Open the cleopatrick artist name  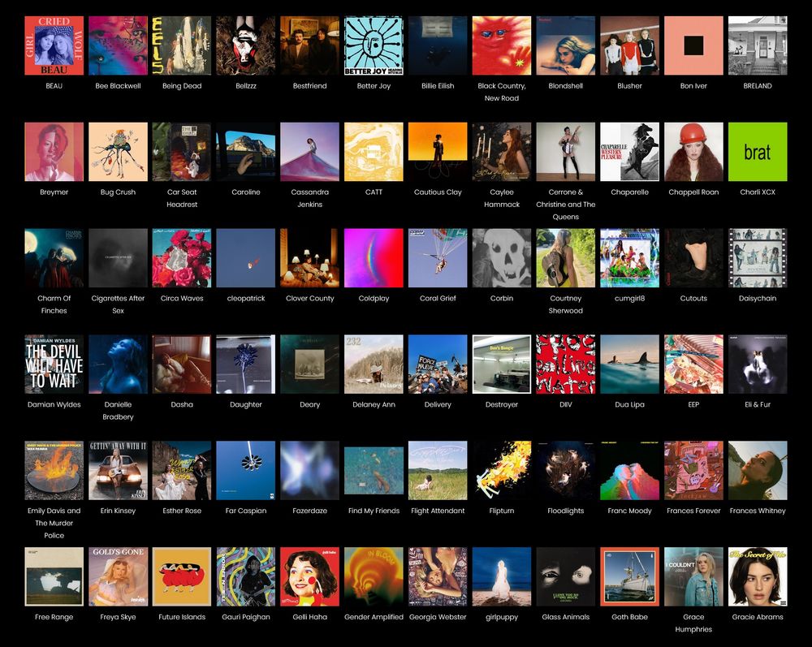[x=246, y=298]
